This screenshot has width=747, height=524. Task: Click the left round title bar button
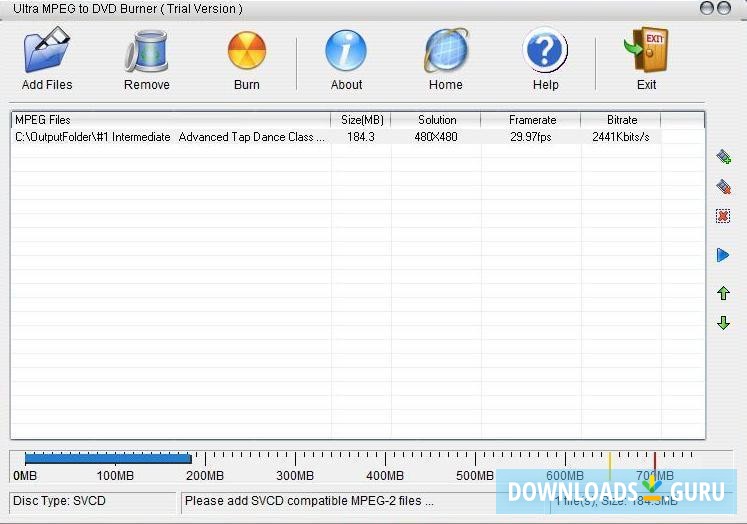coord(707,8)
